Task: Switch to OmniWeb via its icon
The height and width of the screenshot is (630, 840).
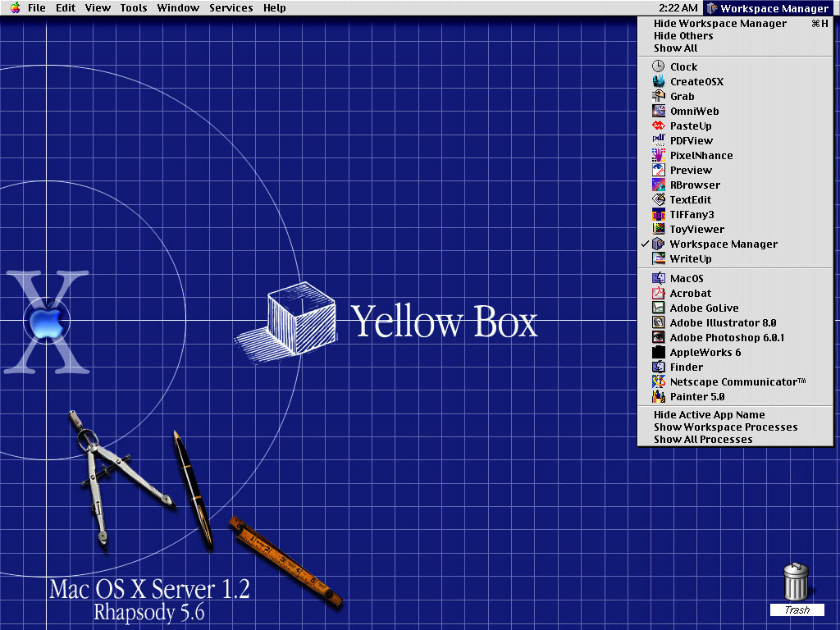Action: pos(658,112)
